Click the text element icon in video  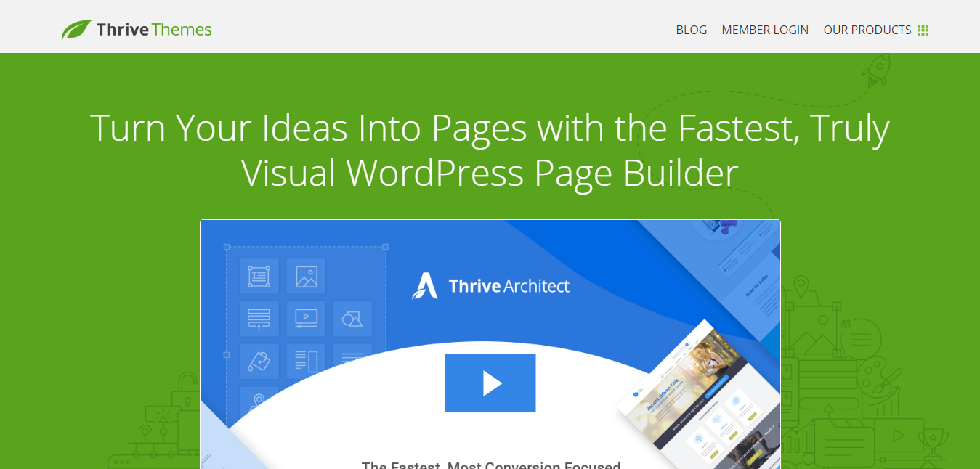click(x=259, y=277)
